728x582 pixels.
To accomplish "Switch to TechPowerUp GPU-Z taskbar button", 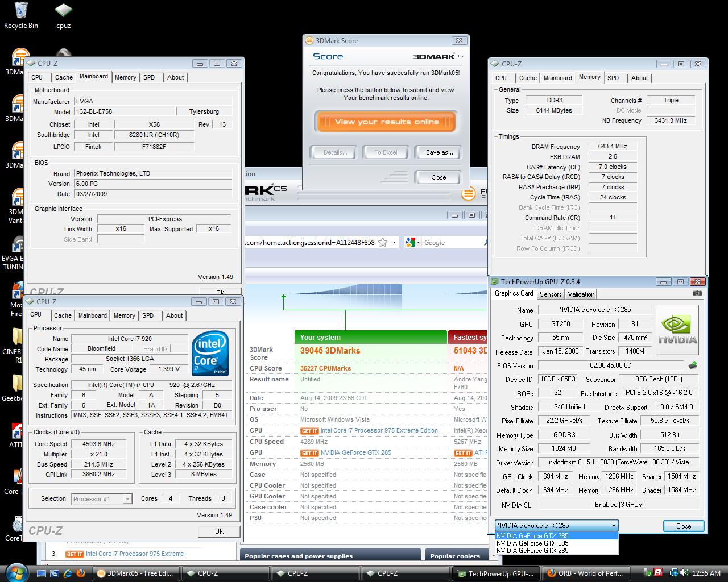I will pyautogui.click(x=495, y=573).
